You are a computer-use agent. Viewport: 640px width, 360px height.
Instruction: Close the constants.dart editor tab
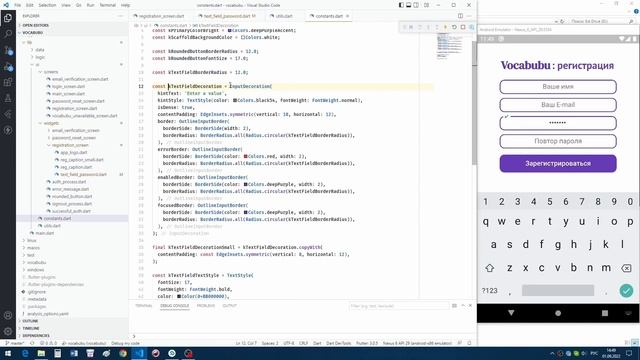tap(348, 16)
